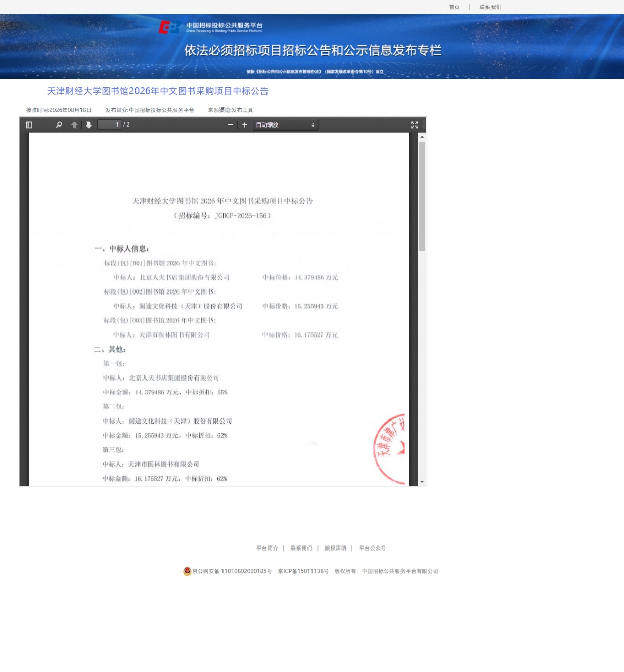Image resolution: width=624 pixels, height=672 pixels.
Task: Click the 中国招标投标公共服务平台 logo
Action: coord(211,27)
